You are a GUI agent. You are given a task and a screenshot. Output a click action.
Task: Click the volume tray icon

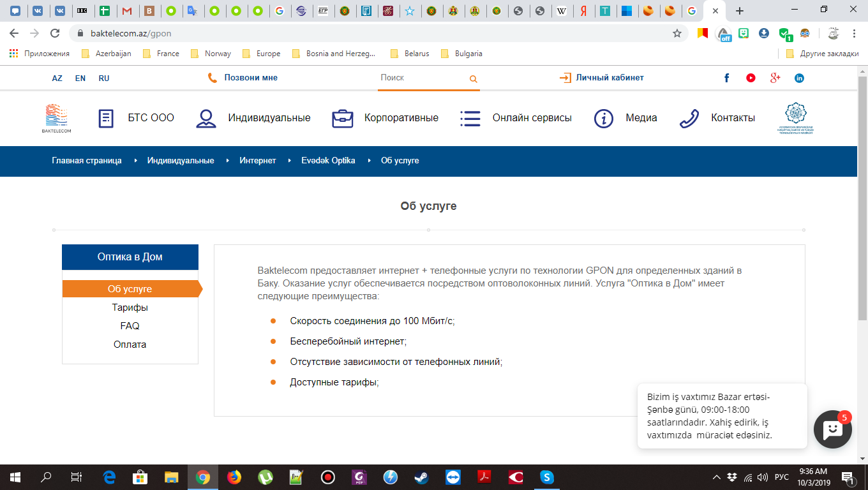[x=763, y=477]
